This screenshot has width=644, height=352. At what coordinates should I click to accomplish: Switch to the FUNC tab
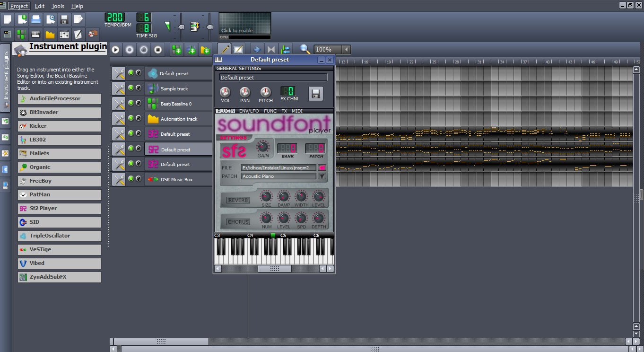[270, 111]
